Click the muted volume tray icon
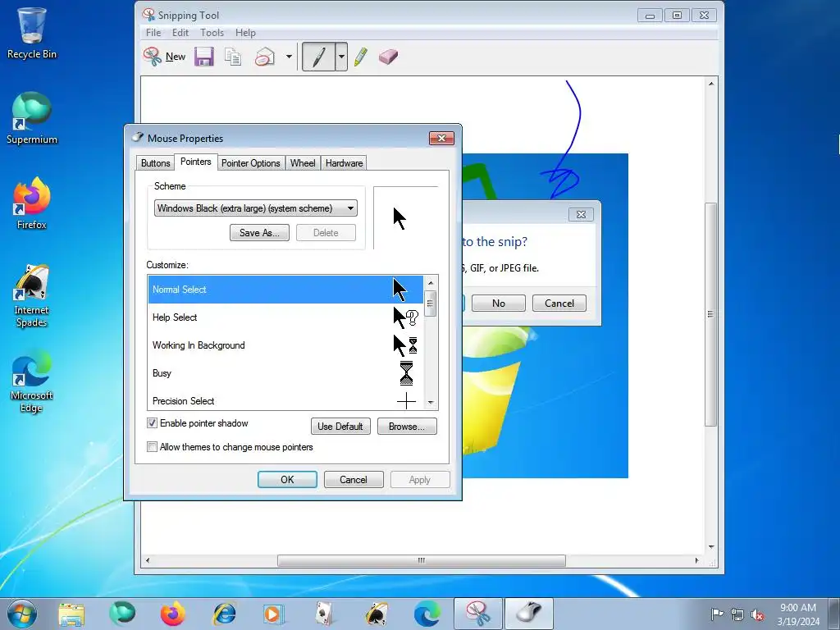840x630 pixels. point(757,615)
